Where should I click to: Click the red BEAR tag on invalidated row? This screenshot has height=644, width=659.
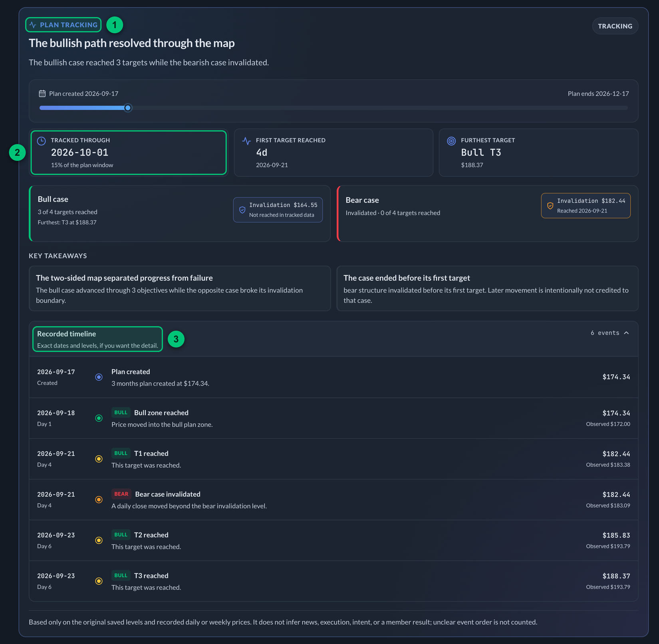click(x=121, y=494)
